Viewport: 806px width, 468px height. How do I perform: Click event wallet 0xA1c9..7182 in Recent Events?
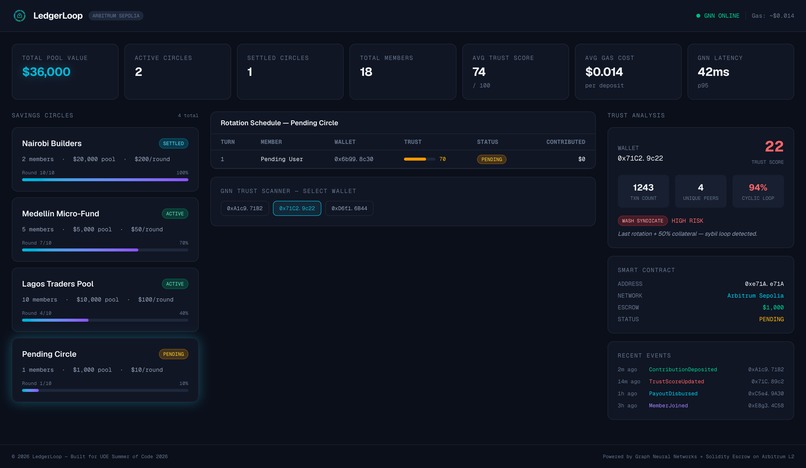766,370
